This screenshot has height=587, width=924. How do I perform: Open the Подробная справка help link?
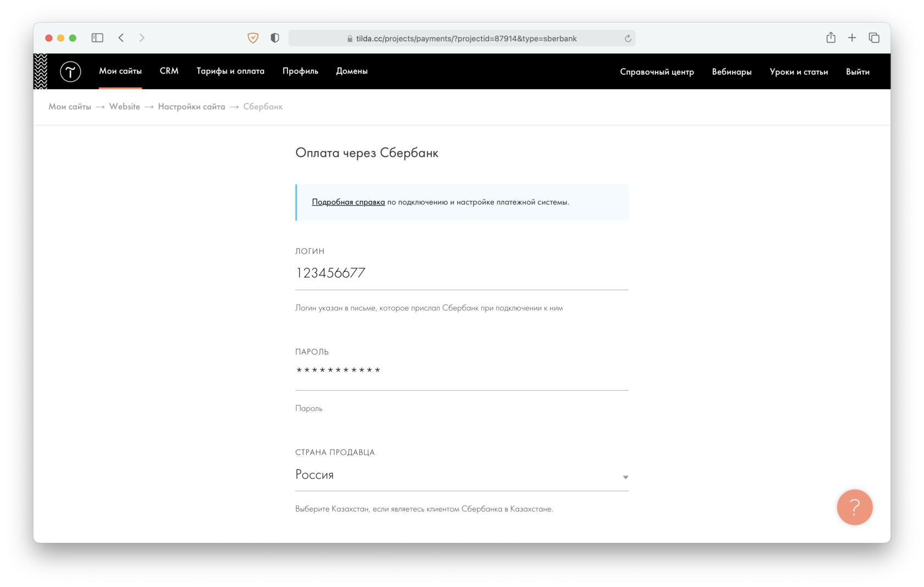point(348,202)
